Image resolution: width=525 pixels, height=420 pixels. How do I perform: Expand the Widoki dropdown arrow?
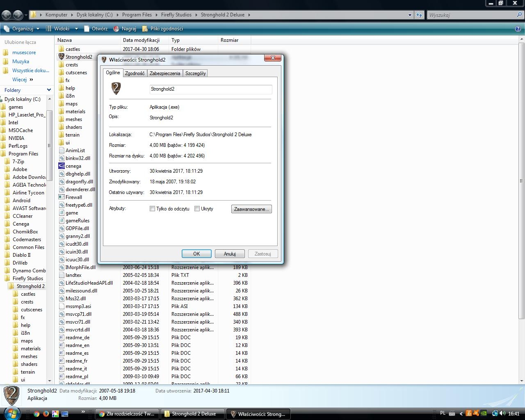76,29
